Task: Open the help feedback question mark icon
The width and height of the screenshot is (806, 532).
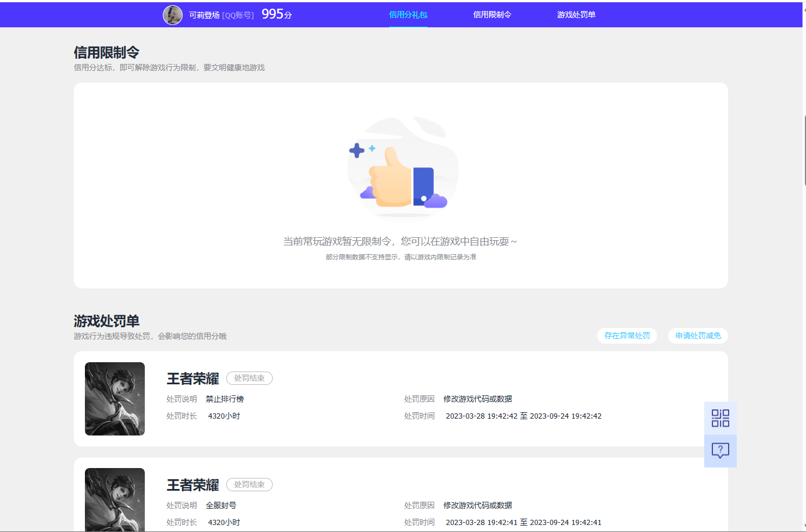Action: click(x=720, y=450)
